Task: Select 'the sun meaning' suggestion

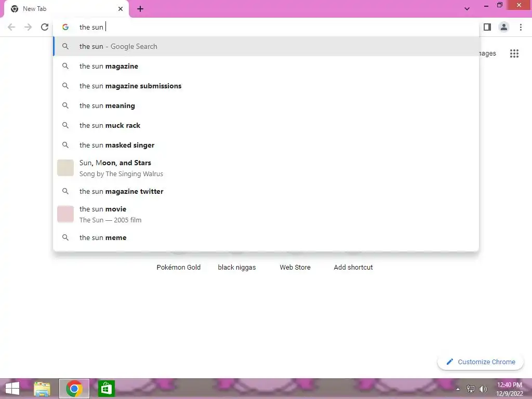Action: 267,105
